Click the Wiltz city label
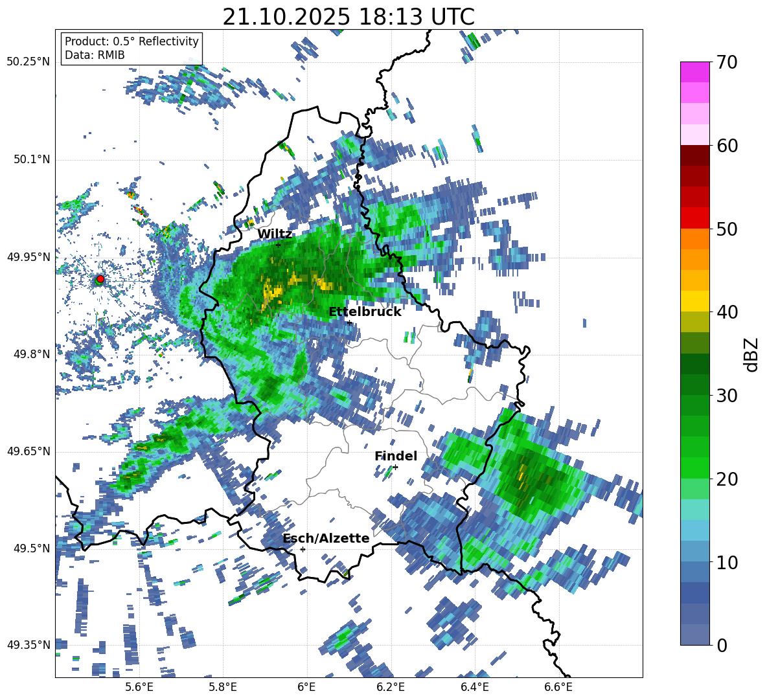767x700 pixels. click(x=275, y=234)
